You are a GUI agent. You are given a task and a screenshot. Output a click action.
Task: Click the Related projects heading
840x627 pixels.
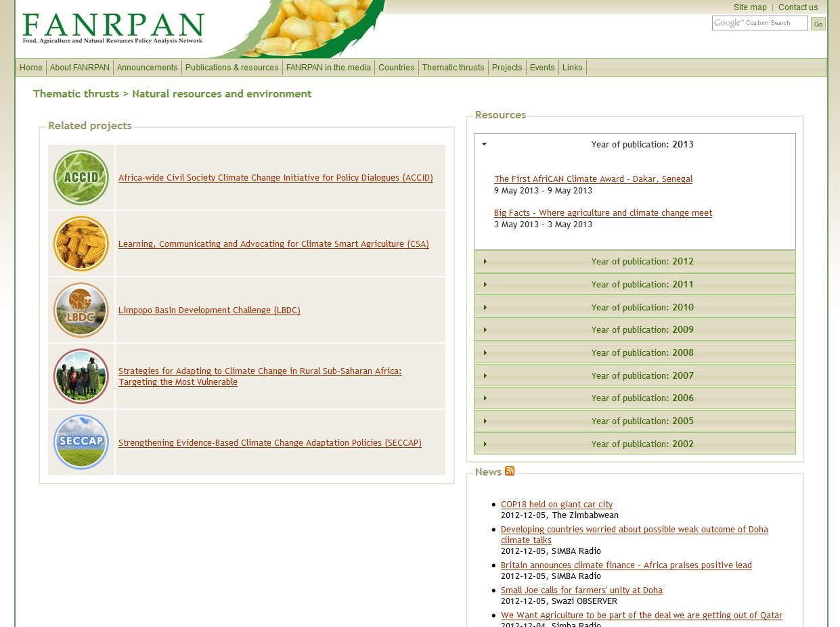90,126
